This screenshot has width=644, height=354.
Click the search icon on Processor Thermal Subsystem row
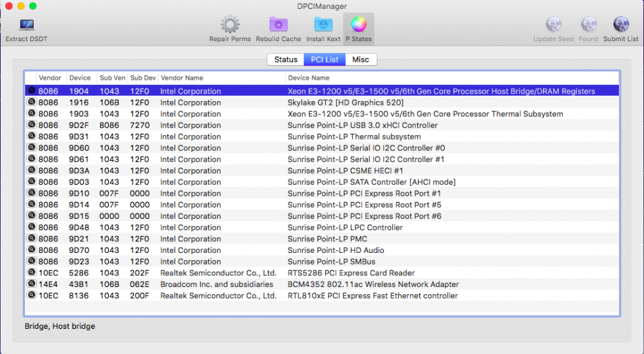pyautogui.click(x=32, y=113)
